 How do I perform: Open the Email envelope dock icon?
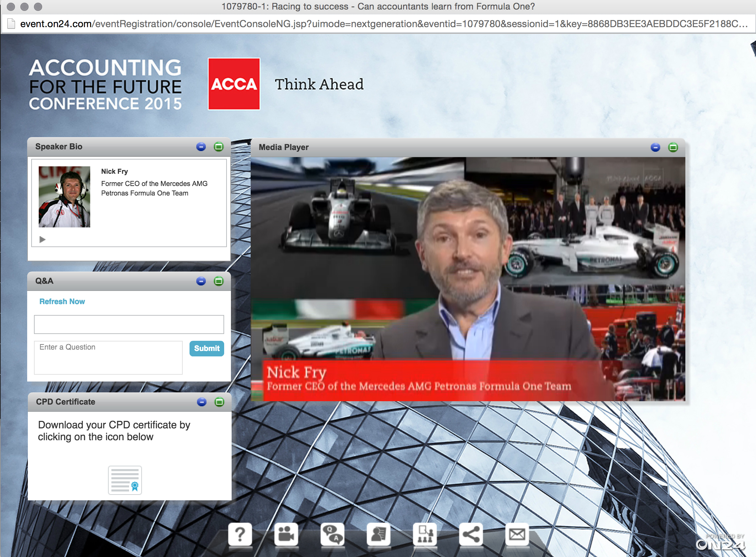coord(517,535)
